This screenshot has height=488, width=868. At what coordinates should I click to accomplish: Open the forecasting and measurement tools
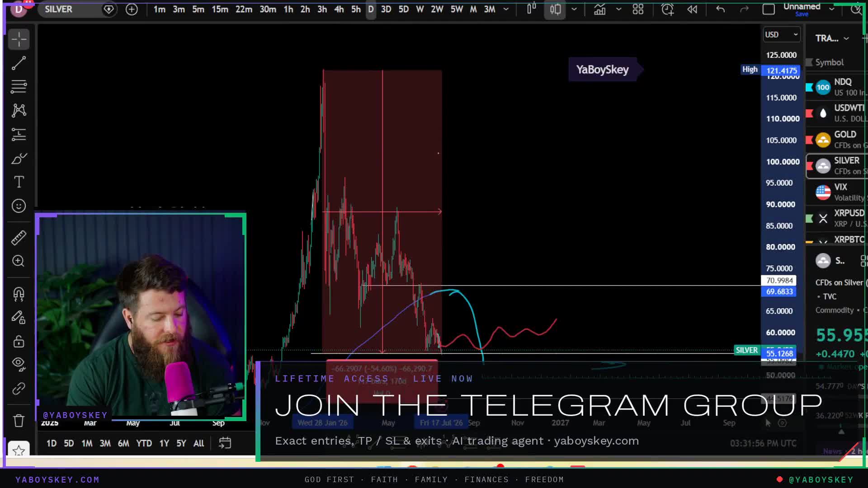19,134
